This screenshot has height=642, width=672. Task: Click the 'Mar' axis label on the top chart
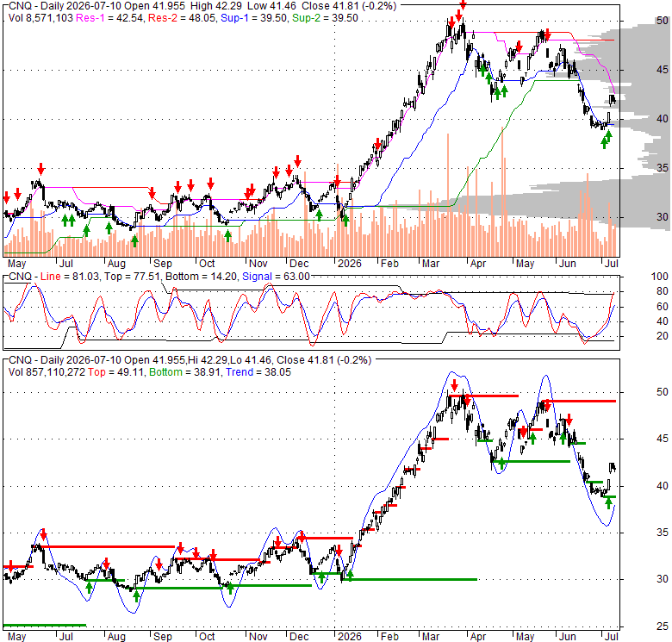tap(431, 264)
